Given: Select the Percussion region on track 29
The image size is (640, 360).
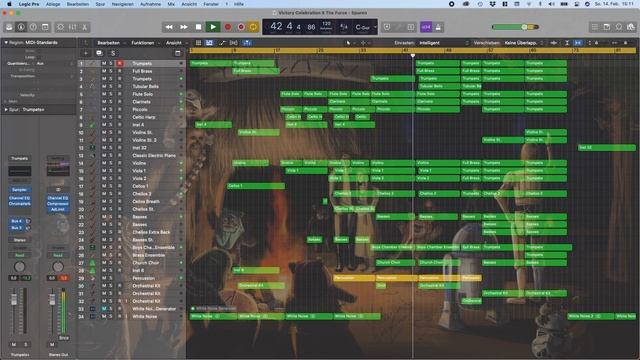Looking at the screenshot, I should point(354,278).
